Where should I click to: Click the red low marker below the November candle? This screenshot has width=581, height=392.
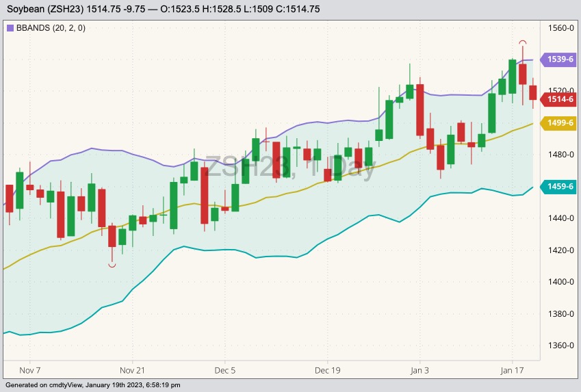[x=112, y=265]
